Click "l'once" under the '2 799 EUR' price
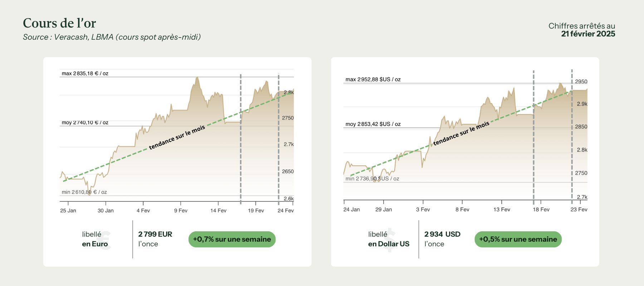Image resolution: width=644 pixels, height=286 pixels. [x=148, y=244]
